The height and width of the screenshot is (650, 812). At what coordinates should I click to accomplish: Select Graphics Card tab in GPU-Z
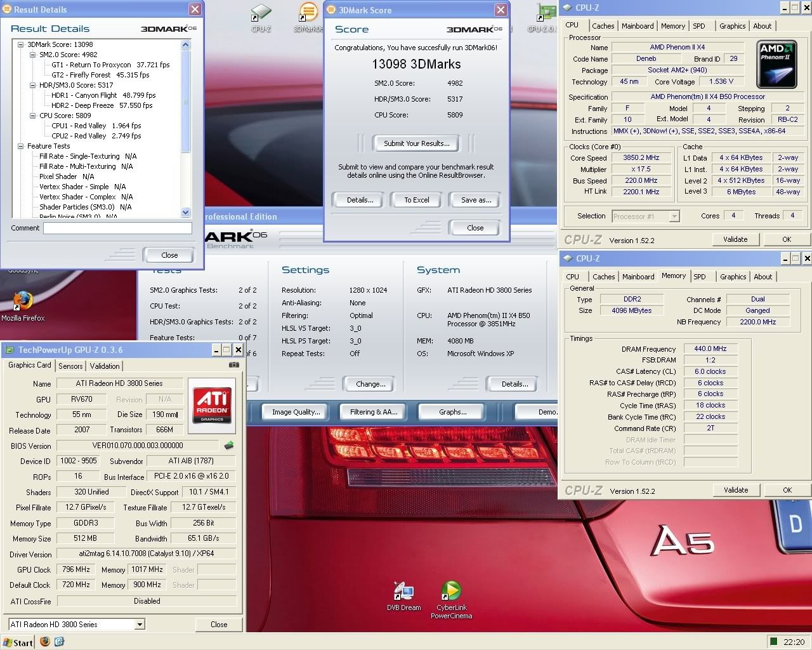(30, 365)
